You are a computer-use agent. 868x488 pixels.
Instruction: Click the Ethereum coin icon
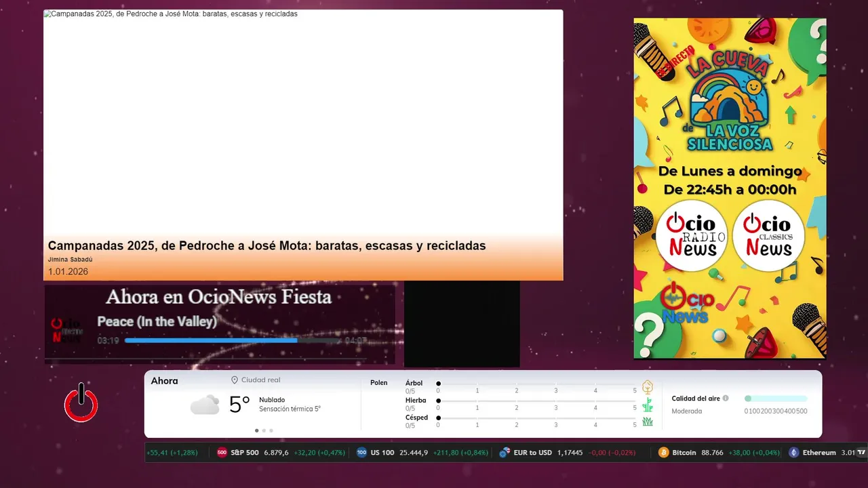(793, 453)
